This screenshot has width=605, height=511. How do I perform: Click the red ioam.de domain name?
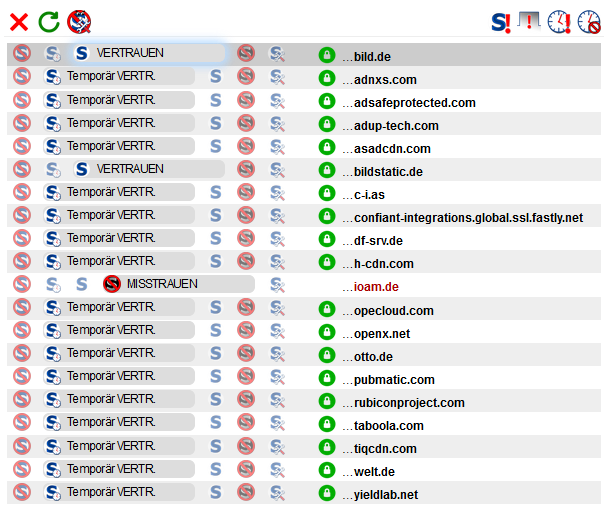coord(376,287)
